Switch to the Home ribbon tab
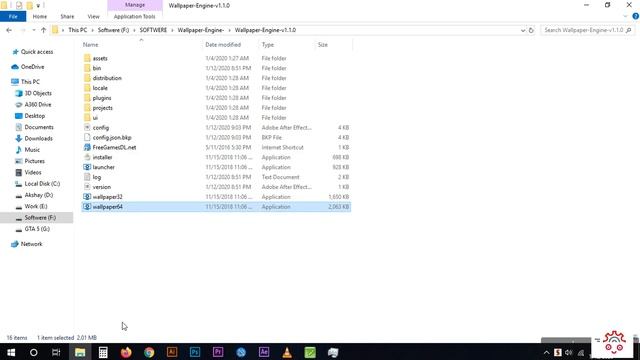Image resolution: width=640 pixels, height=360 pixels. pyautogui.click(x=40, y=16)
